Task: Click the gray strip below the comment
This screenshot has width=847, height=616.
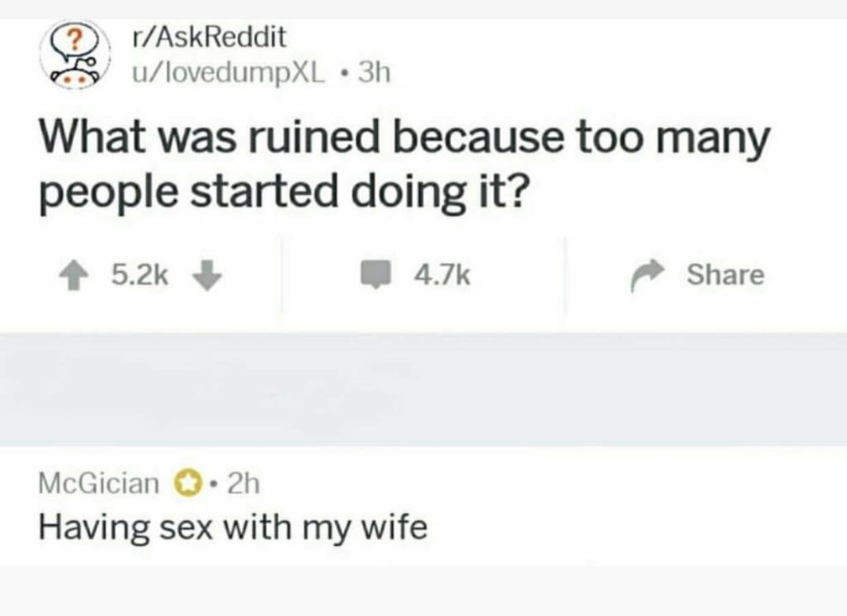Action: pos(423,592)
